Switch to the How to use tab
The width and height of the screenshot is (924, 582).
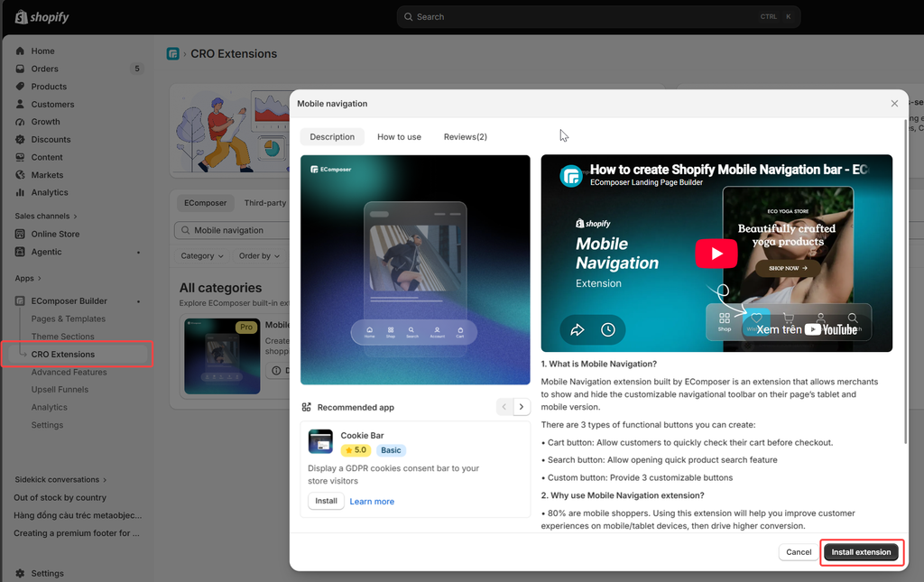point(399,136)
